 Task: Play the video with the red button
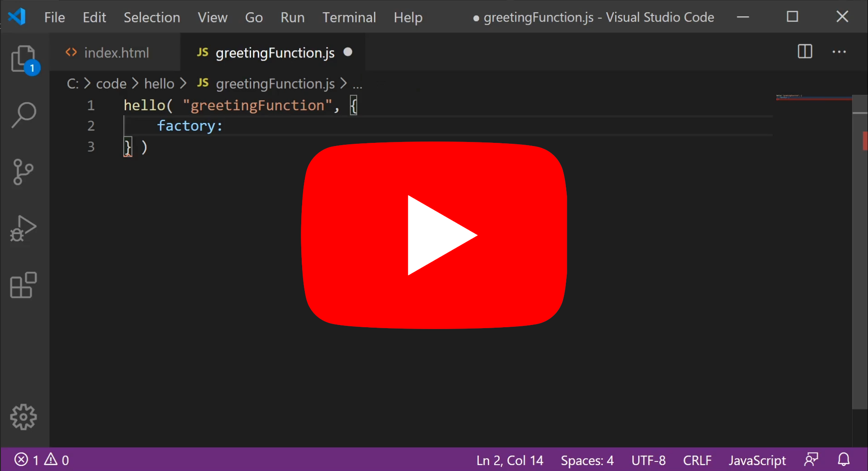[x=434, y=235]
